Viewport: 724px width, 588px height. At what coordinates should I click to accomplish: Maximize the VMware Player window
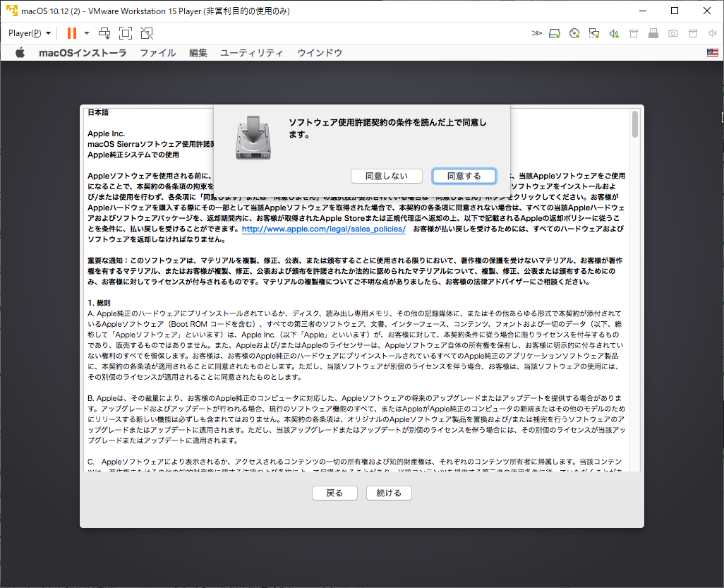click(675, 11)
